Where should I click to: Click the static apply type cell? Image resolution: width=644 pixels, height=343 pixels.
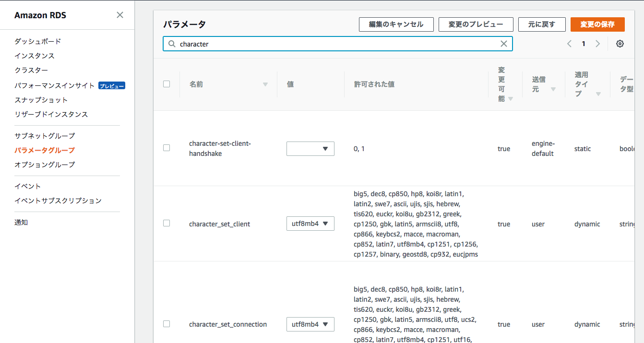click(x=583, y=149)
